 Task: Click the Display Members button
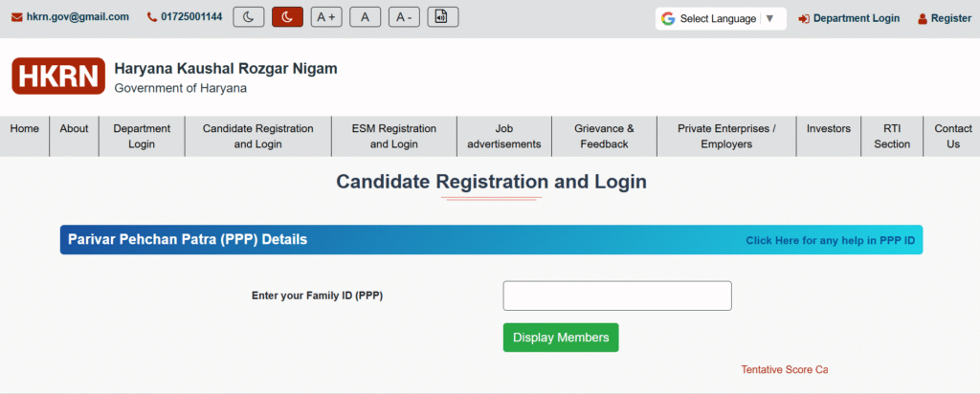click(x=561, y=338)
